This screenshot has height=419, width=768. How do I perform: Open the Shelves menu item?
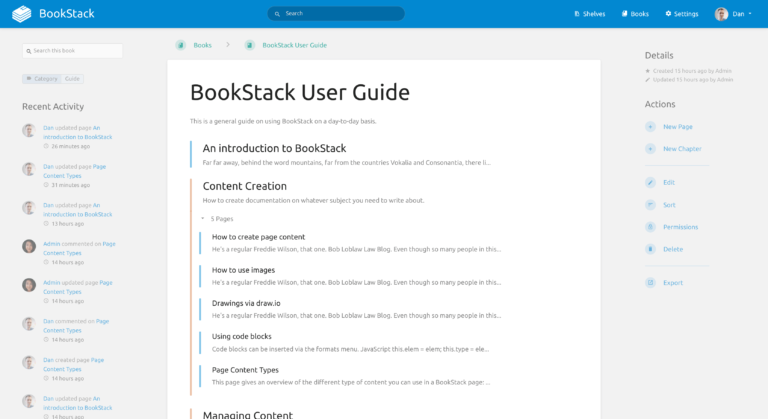590,14
